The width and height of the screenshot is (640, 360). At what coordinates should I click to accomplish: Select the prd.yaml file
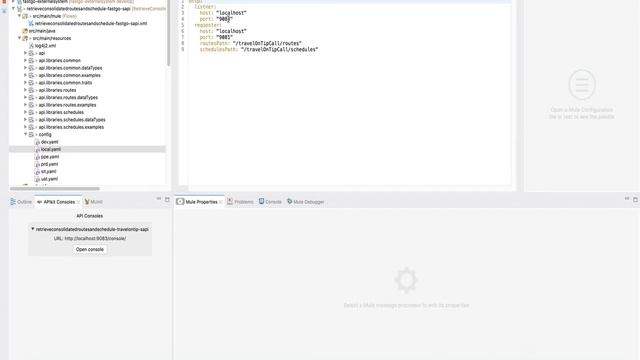click(x=49, y=164)
